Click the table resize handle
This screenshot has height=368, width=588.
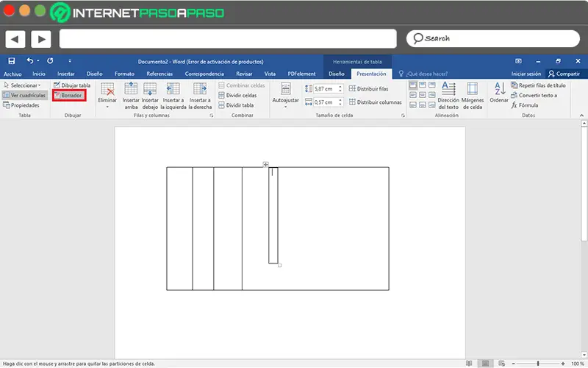pos(280,266)
